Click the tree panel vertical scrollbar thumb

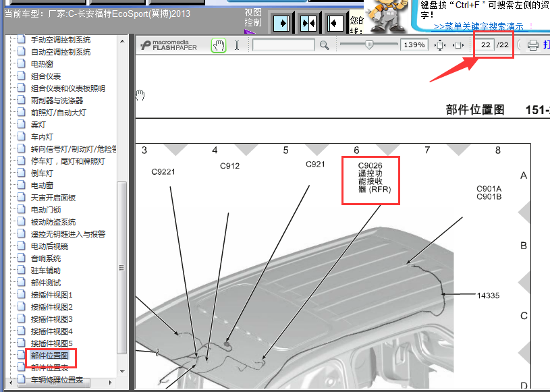pos(121,268)
